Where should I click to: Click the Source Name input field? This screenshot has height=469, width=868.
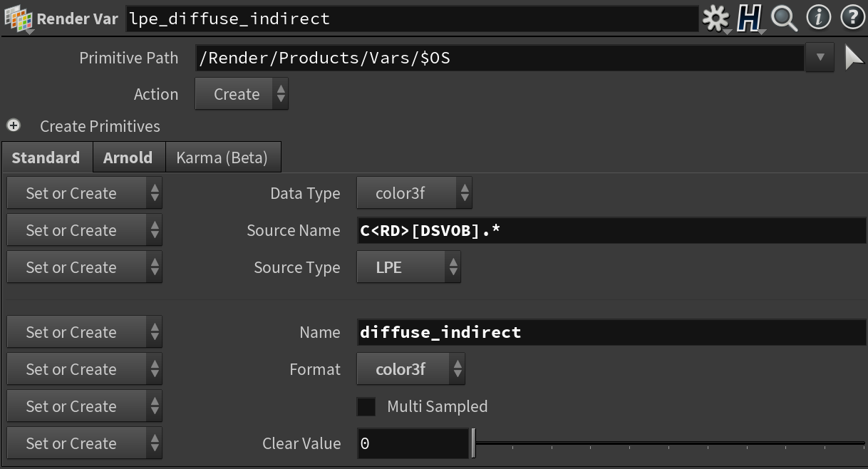(x=611, y=230)
